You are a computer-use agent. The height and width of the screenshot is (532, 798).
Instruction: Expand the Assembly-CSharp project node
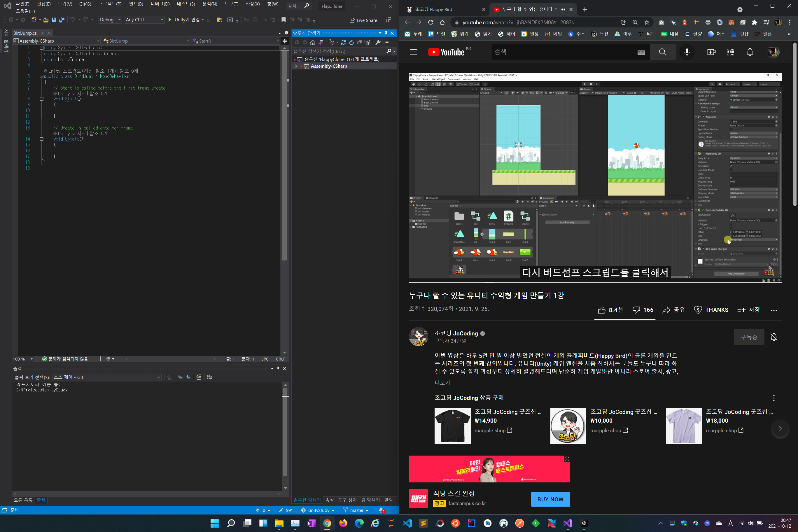[297, 66]
